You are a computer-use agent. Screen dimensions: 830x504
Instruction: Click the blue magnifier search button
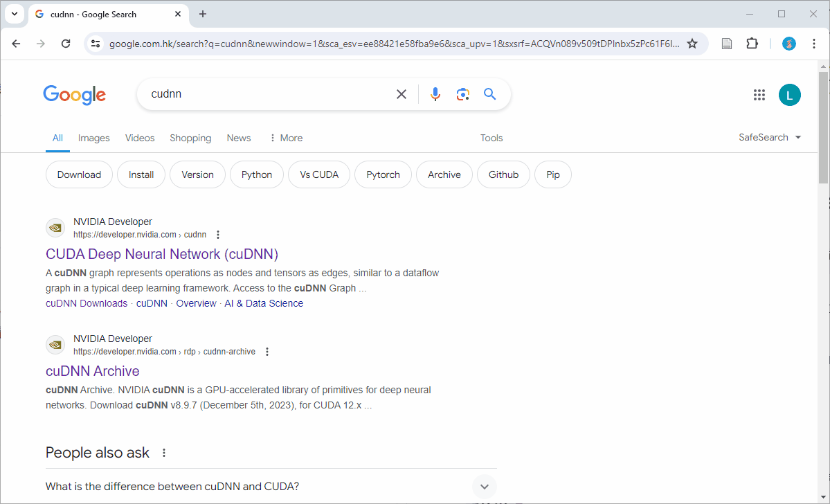pyautogui.click(x=490, y=94)
